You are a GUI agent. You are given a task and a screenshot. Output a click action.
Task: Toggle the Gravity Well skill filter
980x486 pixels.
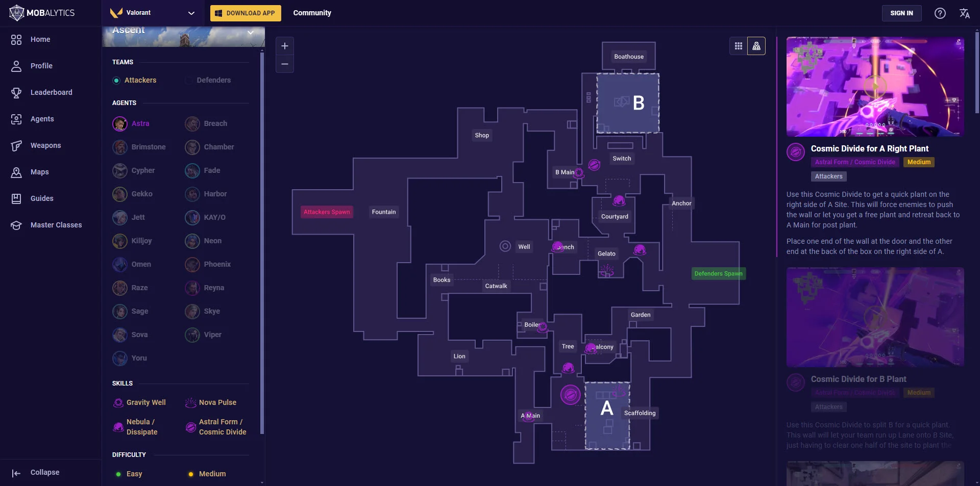point(139,402)
